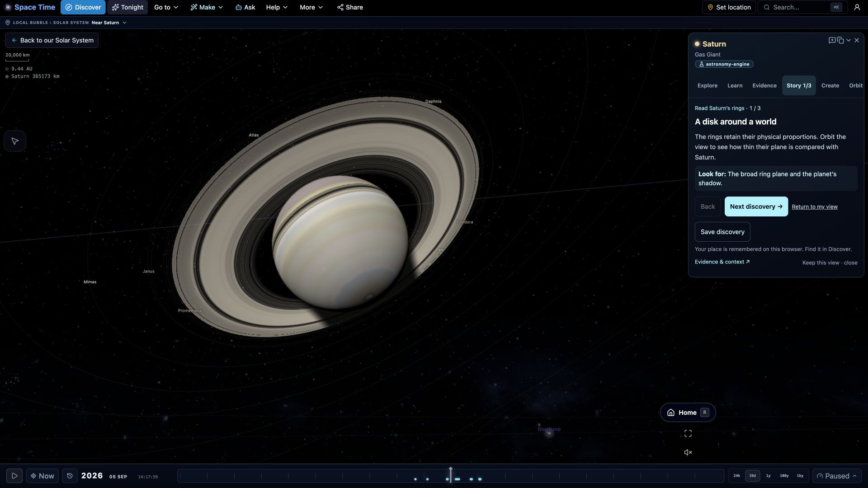Open Evidence & context link
The width and height of the screenshot is (868, 488).
722,262
